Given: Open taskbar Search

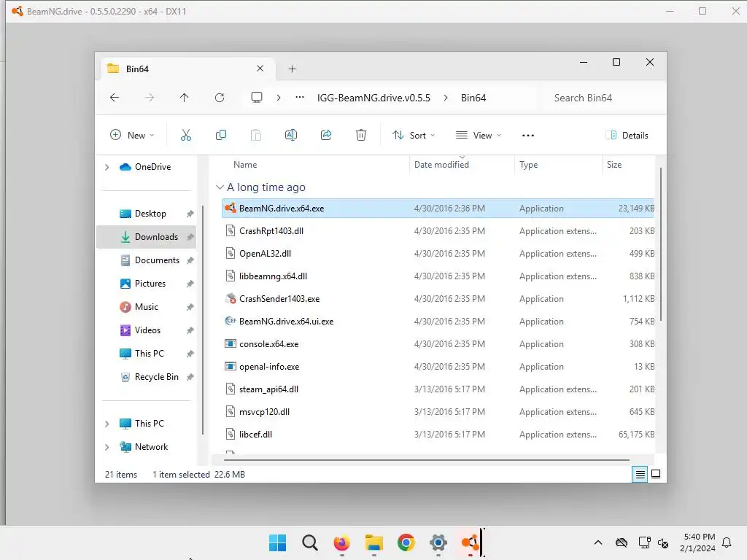Looking at the screenshot, I should click(x=309, y=542).
